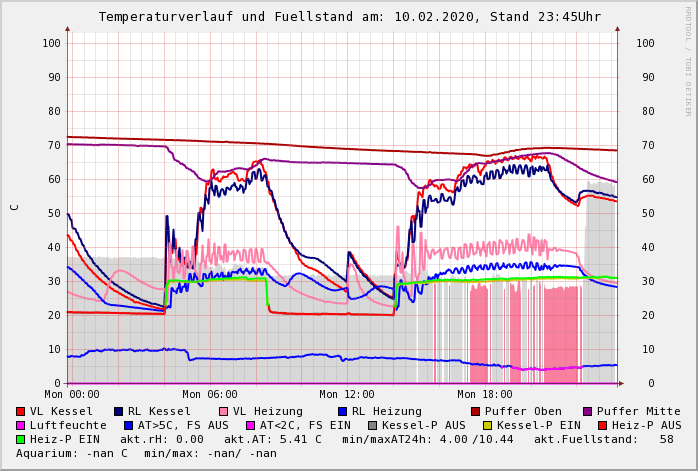Click the RRDTOOL / TOBI OETIKER watermark
The width and height of the screenshot is (698, 471).
tap(688, 59)
